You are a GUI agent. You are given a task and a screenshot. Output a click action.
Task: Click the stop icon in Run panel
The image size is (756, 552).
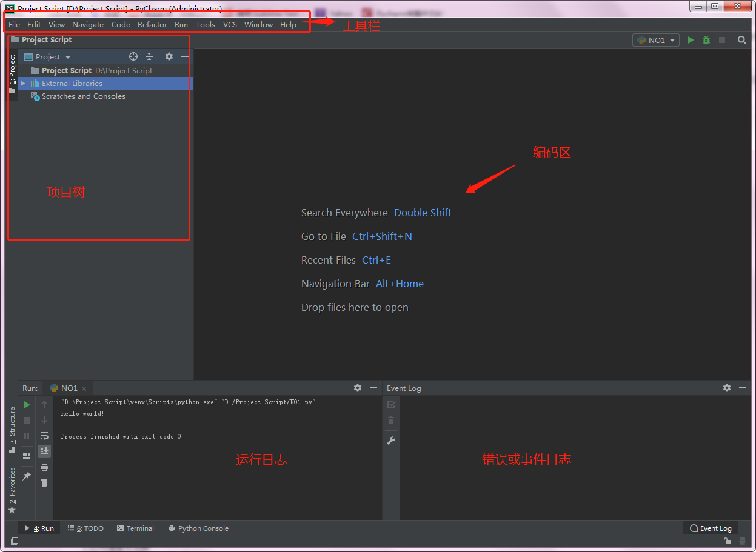(27, 421)
